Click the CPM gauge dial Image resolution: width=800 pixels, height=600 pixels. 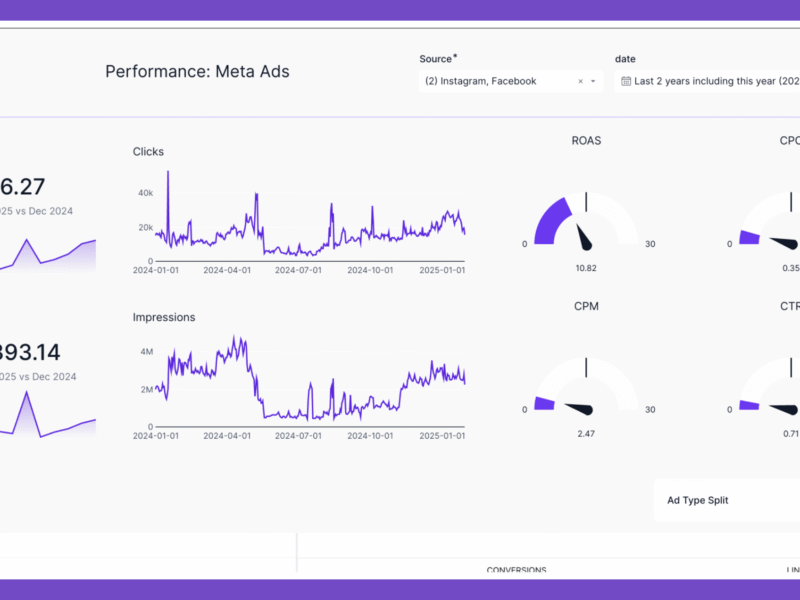(586, 386)
